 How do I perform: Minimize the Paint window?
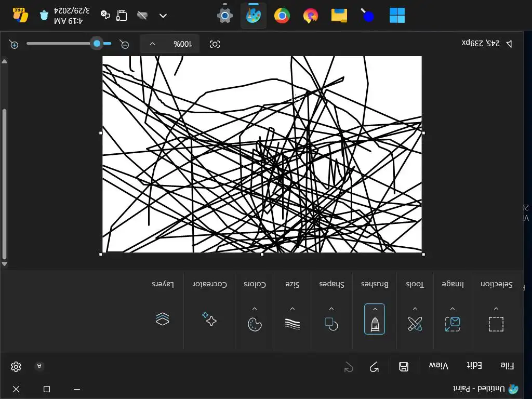pyautogui.click(x=77, y=389)
